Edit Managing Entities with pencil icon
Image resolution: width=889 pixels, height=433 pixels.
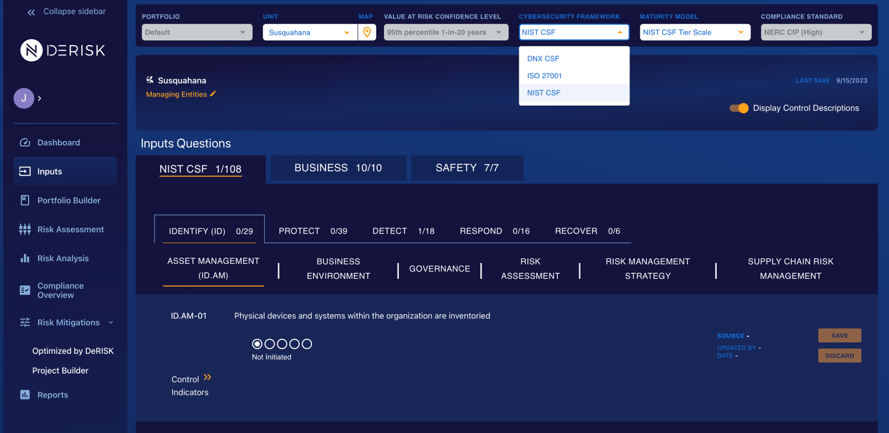(213, 94)
